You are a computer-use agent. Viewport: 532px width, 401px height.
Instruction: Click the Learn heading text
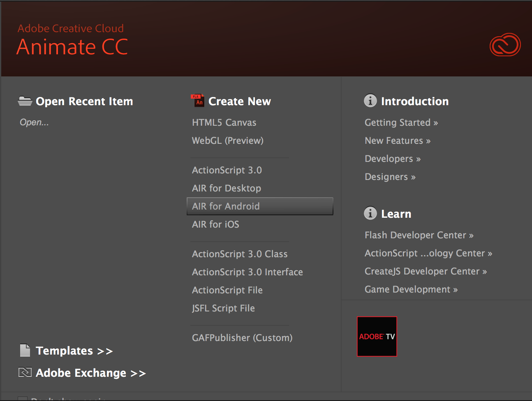[x=396, y=214]
